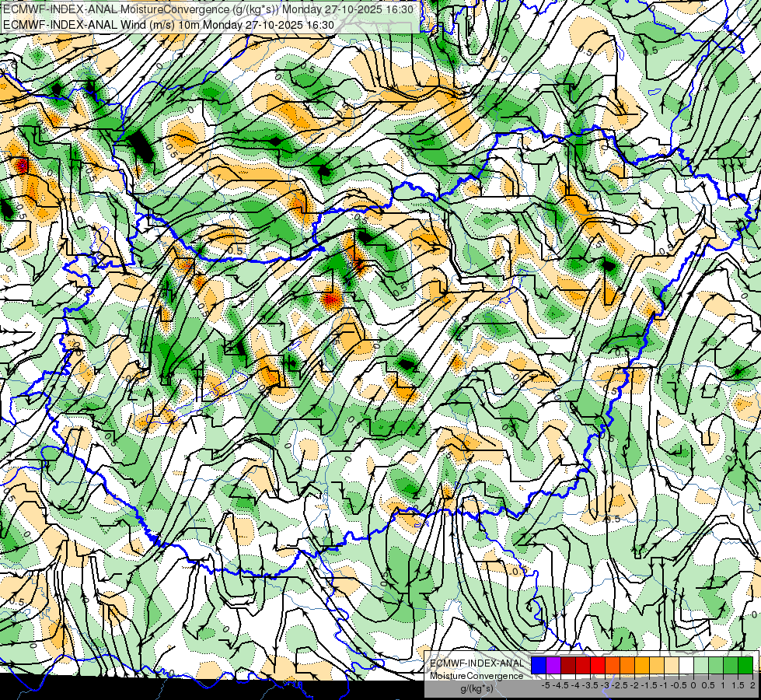Click the light orange swatch between -1.5 and -1
Screen dimensions: 761x700
click(x=657, y=665)
